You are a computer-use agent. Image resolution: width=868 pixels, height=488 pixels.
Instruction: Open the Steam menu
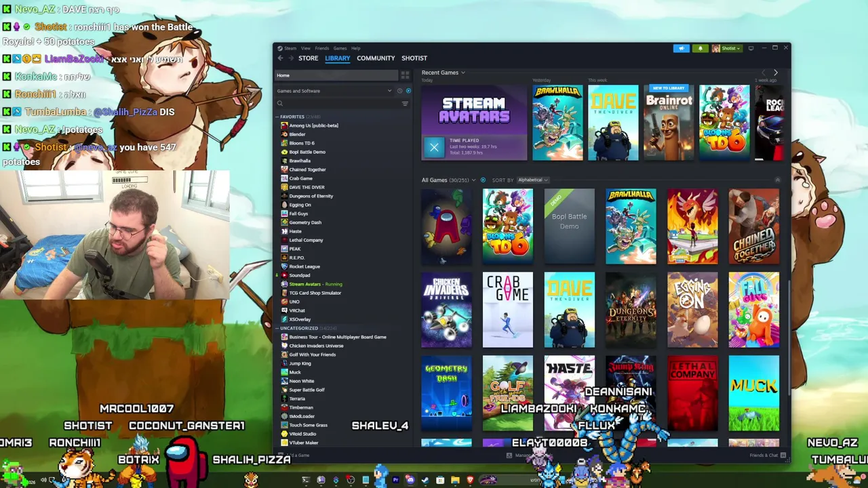290,48
